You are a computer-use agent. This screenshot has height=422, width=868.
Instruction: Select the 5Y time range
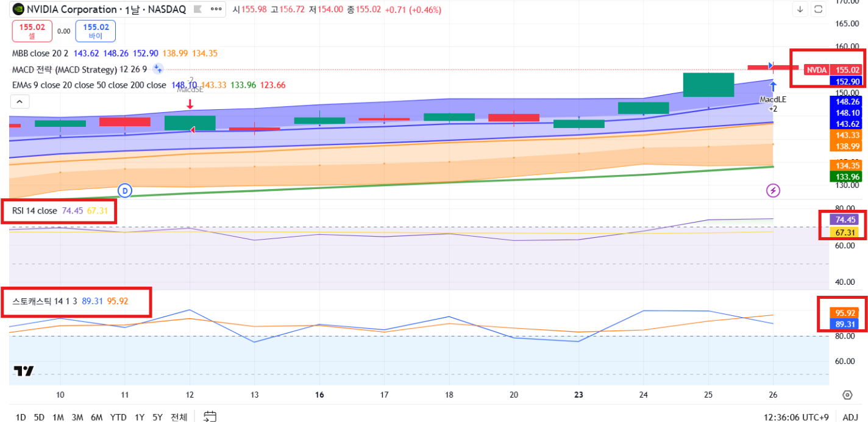pos(157,417)
